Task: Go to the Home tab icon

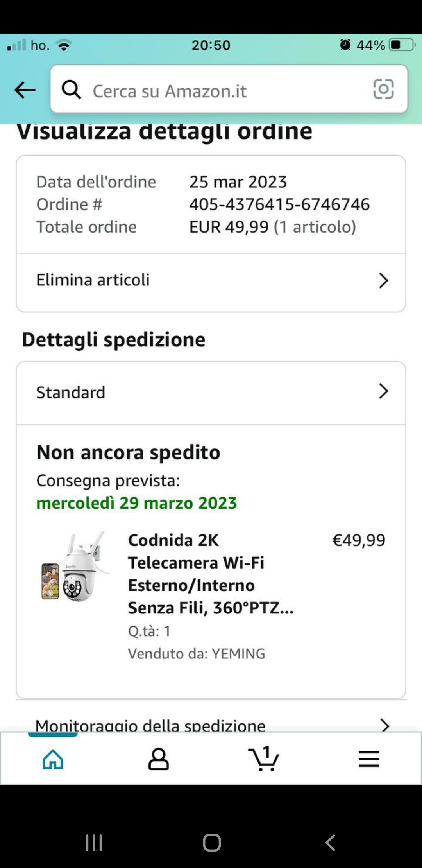Action: [53, 759]
